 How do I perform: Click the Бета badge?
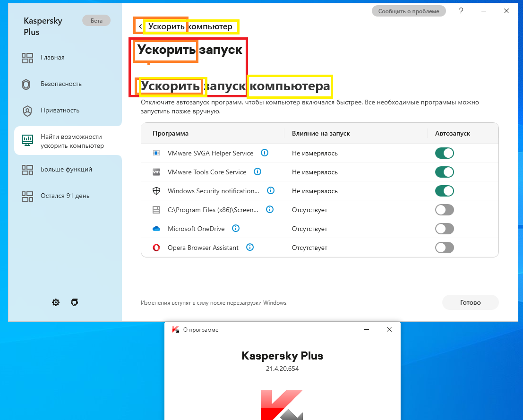pyautogui.click(x=96, y=20)
